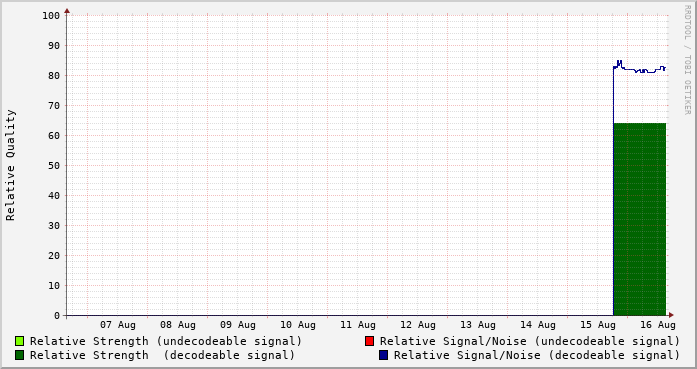Click the 100 value on the y-axis
The width and height of the screenshot is (697, 369).
[x=51, y=16]
